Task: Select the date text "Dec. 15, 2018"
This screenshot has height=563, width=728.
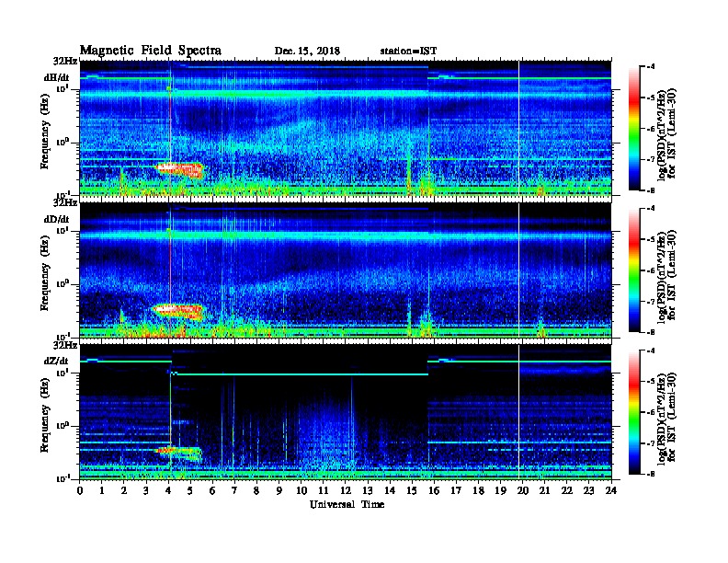Action: [x=307, y=52]
